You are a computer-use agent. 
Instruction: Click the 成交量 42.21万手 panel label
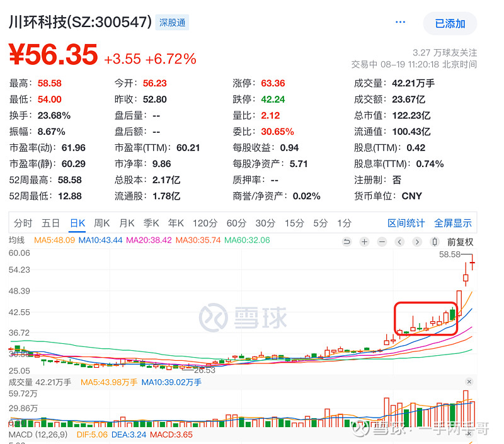[x=40, y=382]
